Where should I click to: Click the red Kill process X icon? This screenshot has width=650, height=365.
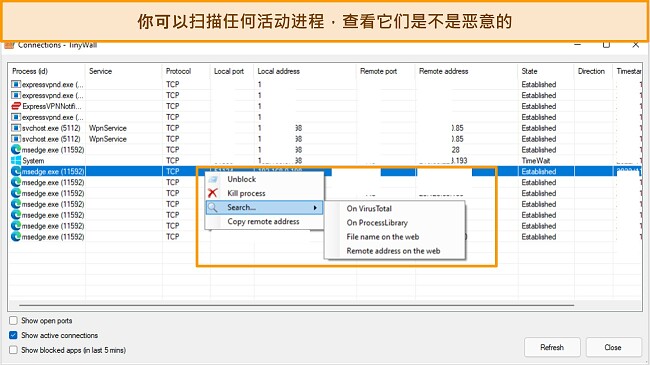pos(213,193)
